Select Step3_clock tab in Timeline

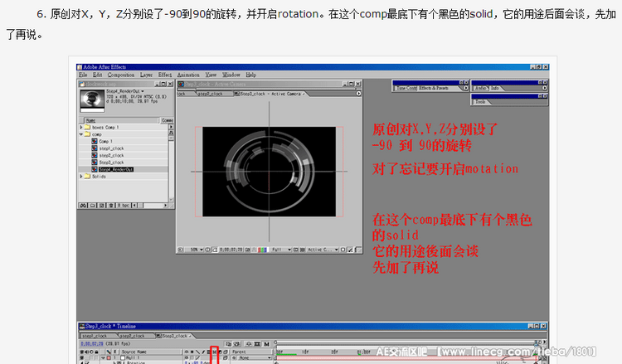coord(174,336)
